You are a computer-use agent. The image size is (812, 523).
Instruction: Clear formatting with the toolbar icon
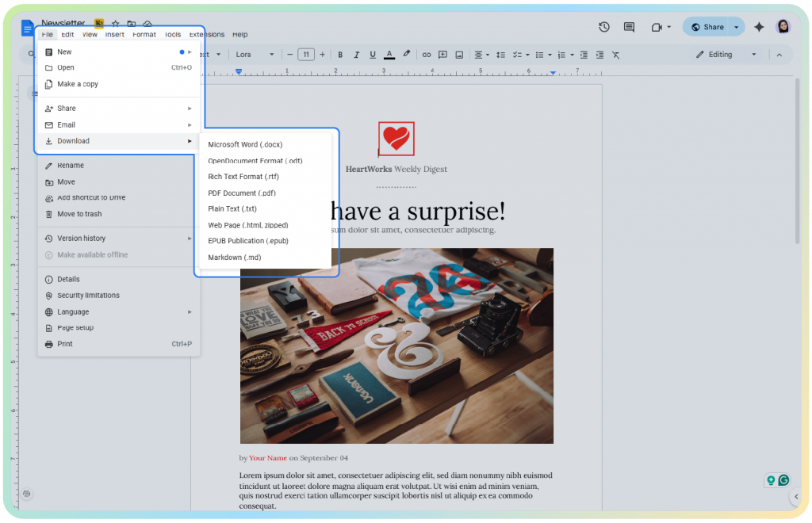[615, 55]
